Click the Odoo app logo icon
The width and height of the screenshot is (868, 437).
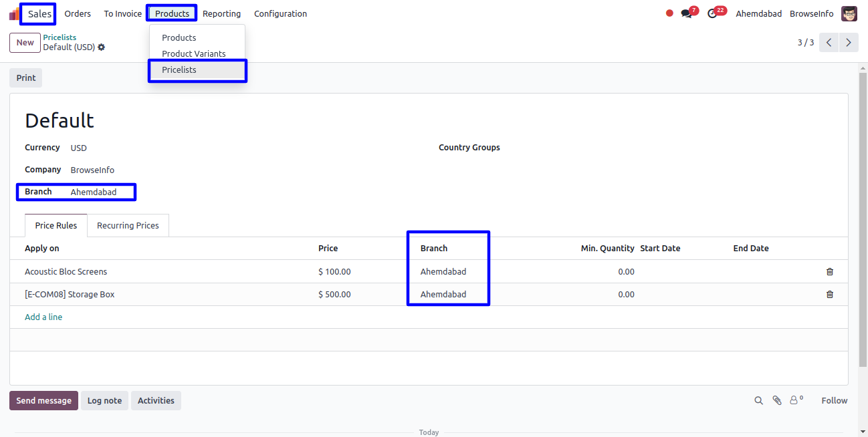14,14
